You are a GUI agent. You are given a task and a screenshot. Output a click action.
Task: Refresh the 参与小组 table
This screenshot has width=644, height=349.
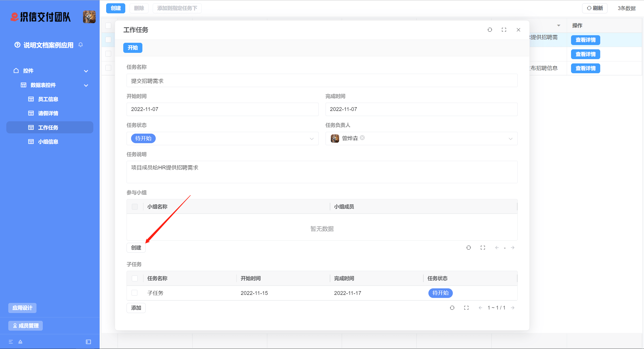tap(468, 248)
